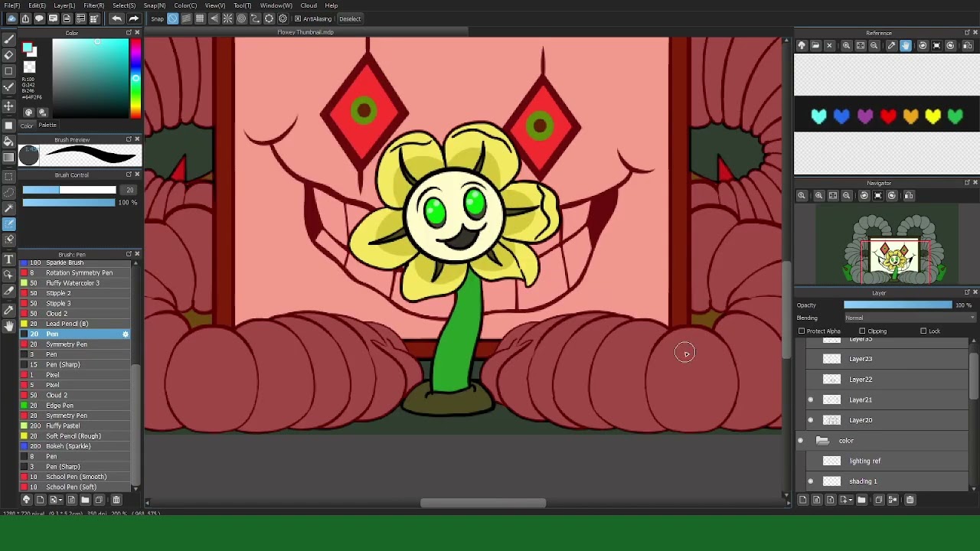Select the Move tool
The width and height of the screenshot is (980, 551).
9,106
